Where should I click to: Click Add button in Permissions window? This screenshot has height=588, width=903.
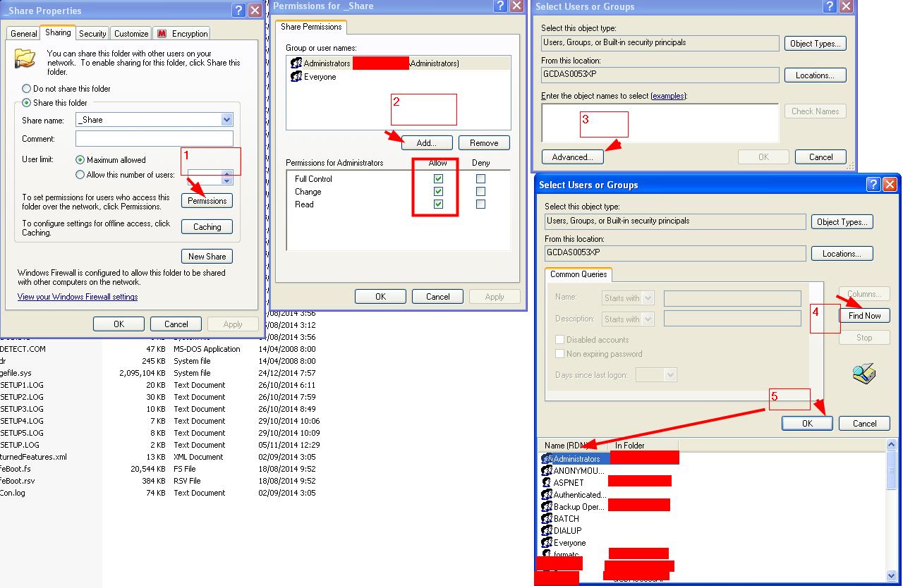coord(427,143)
